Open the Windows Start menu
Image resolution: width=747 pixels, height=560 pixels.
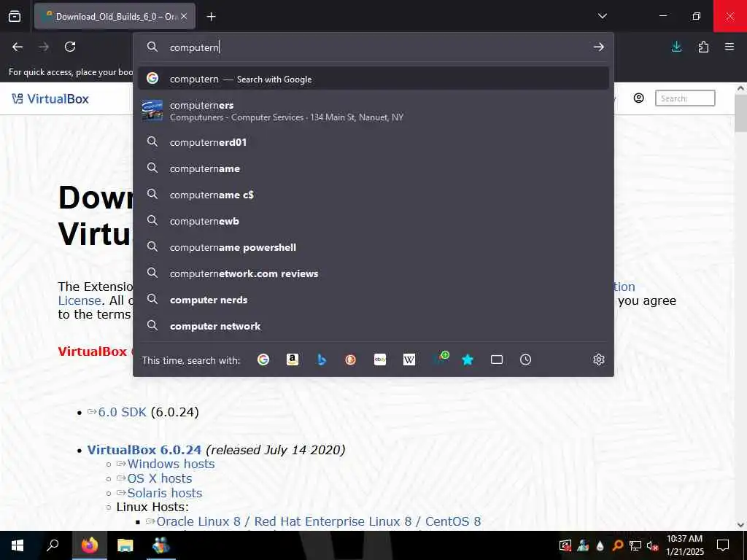click(x=18, y=545)
